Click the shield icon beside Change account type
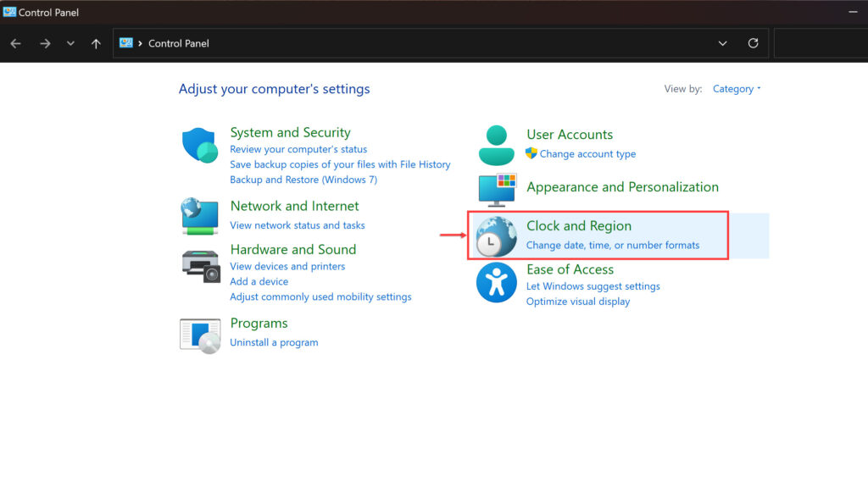The image size is (868, 482). pos(531,153)
